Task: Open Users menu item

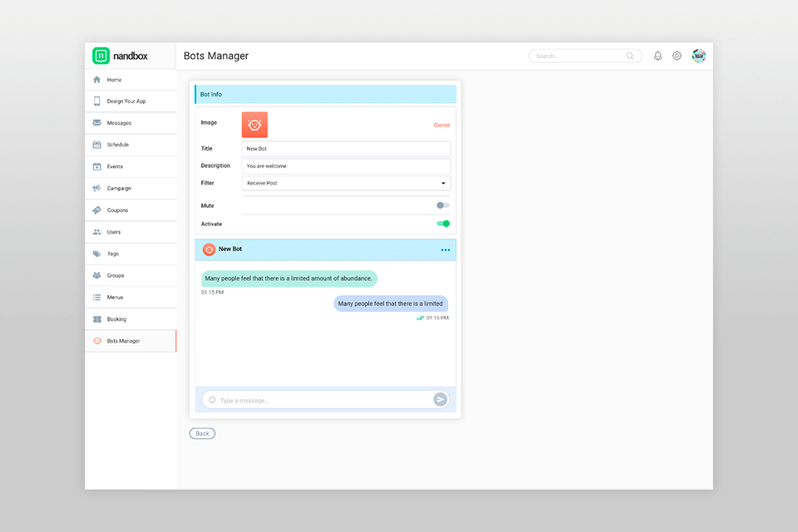Action: (x=131, y=232)
